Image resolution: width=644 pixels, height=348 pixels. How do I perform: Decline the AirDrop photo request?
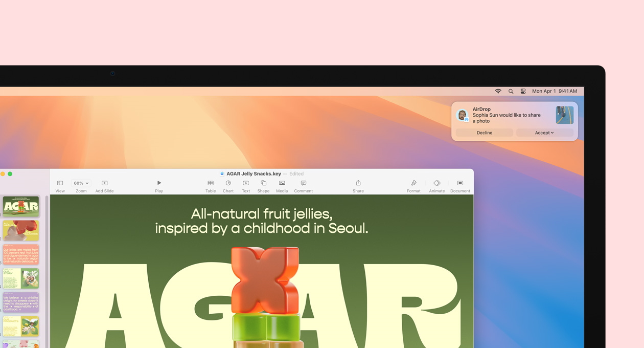pyautogui.click(x=485, y=133)
